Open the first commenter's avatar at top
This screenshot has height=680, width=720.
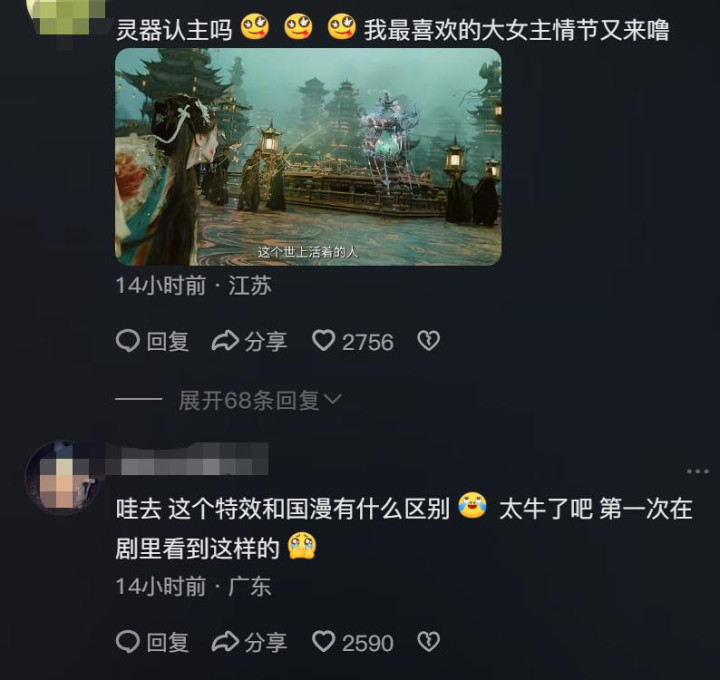[64, 16]
